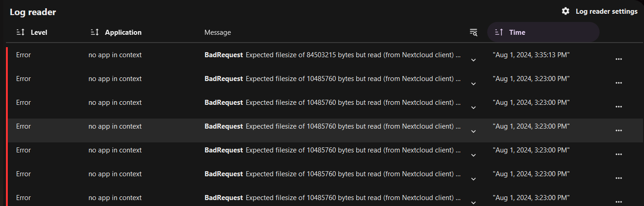Click the Time column sort icon
644x206 pixels.
coord(499,33)
